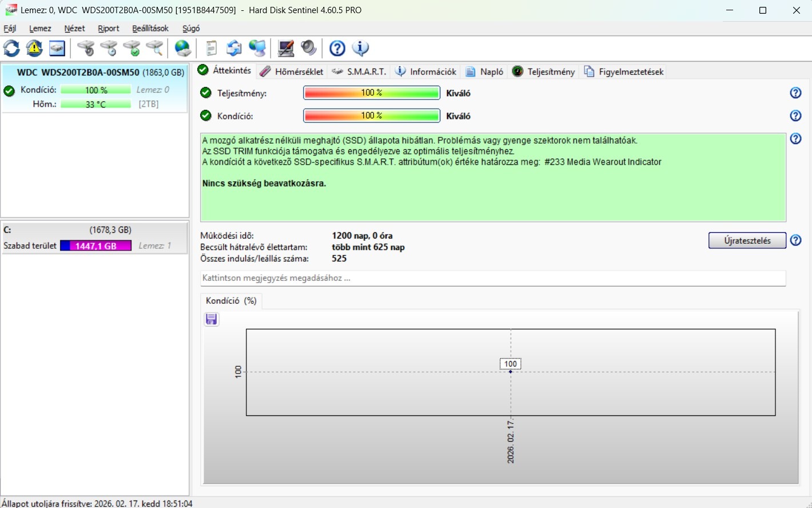812x508 pixels.
Task: Click help icon beside green status text box
Action: (795, 138)
